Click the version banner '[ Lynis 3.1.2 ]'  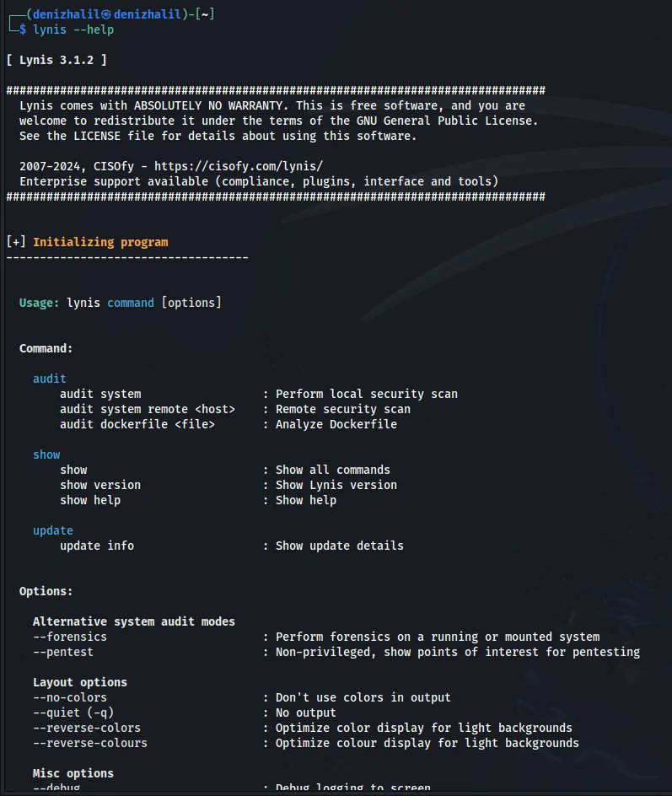56,60
